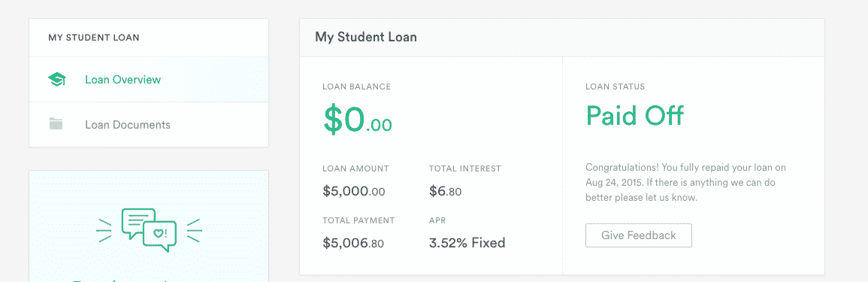Click the speech bubble with text lines icon
868x282 pixels.
(x=137, y=223)
